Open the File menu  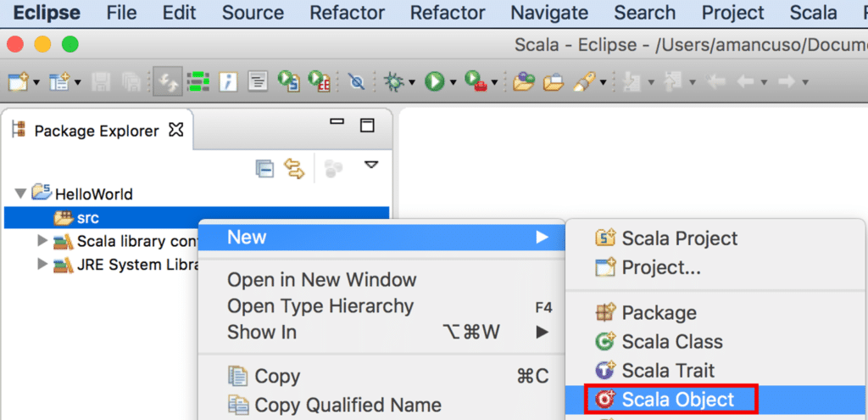coord(121,12)
